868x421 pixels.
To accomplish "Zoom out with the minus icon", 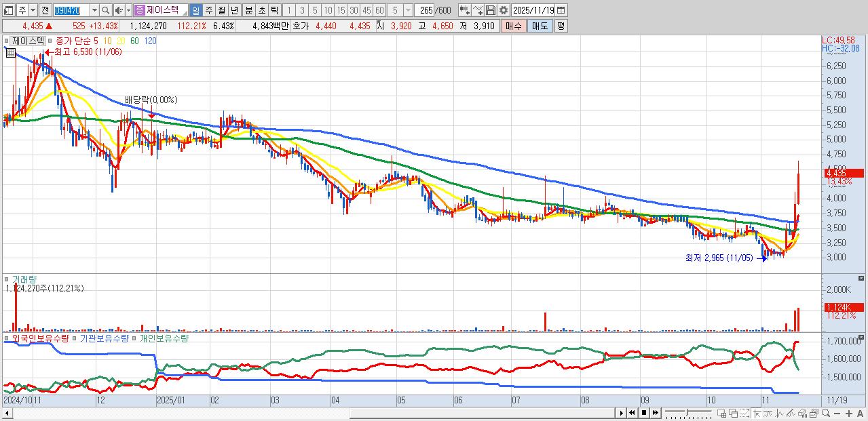I will [838, 413].
